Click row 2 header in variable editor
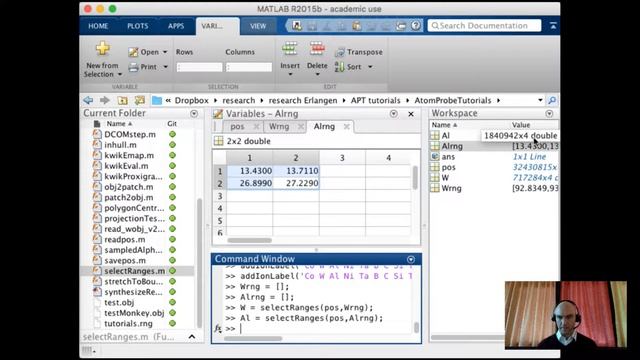This screenshot has height=360, width=640. 220,183
